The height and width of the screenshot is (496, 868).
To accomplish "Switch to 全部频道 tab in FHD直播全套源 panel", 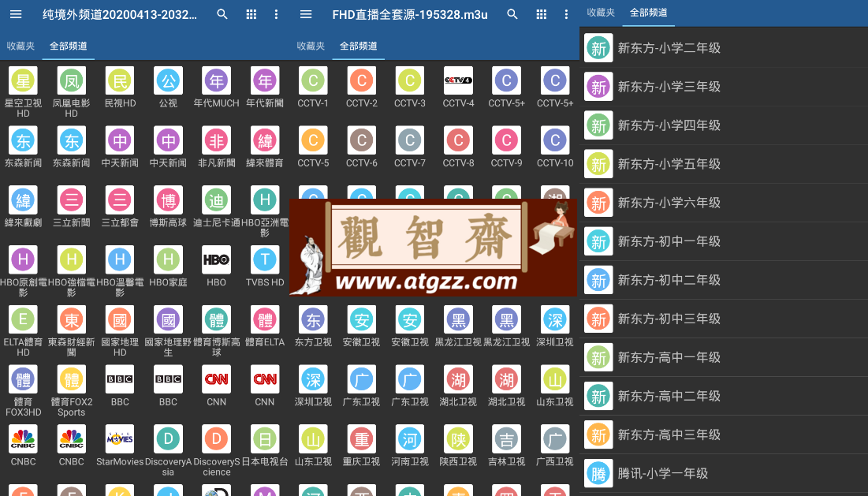I will click(x=358, y=46).
